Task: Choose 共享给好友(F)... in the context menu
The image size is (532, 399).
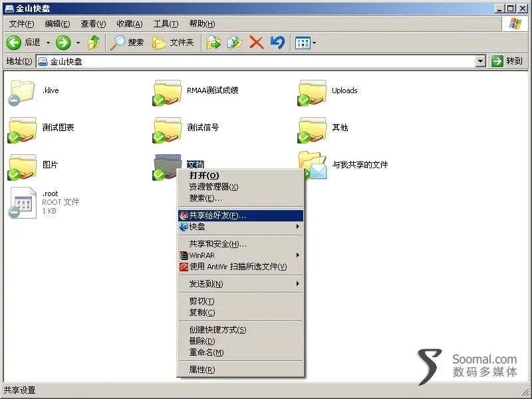Action: [241, 215]
